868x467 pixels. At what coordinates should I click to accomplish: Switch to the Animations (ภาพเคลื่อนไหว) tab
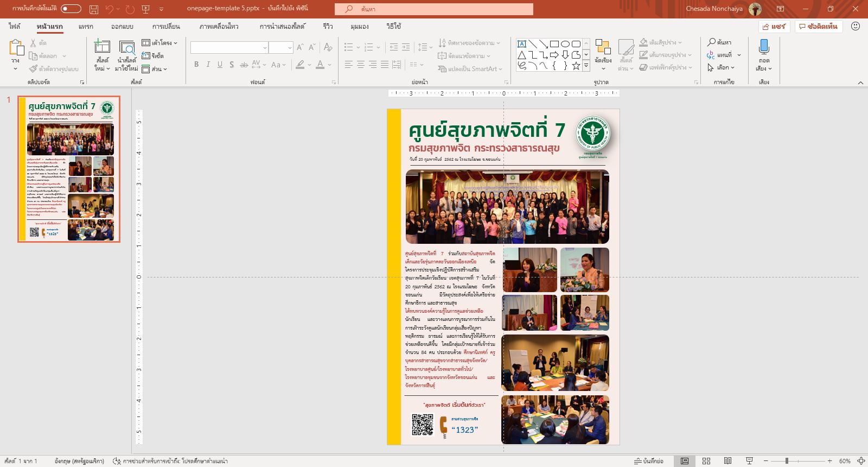219,26
